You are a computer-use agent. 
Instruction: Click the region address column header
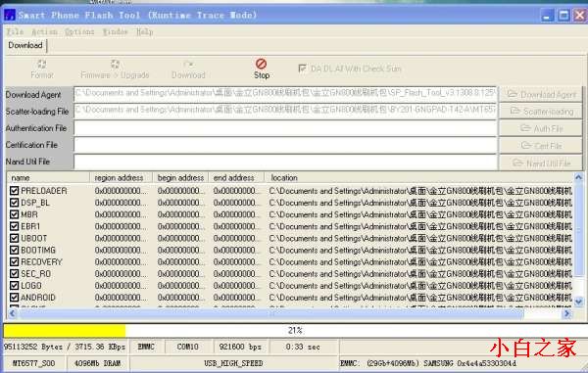pyautogui.click(x=122, y=177)
